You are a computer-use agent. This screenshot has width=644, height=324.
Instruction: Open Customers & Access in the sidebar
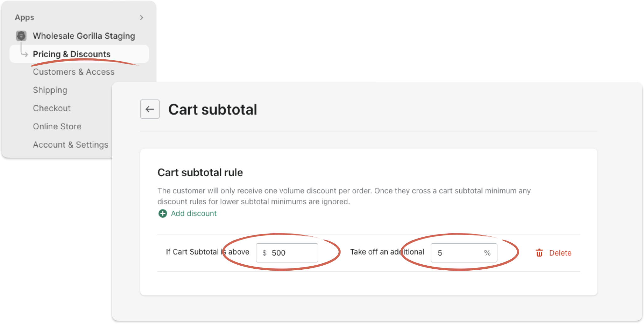click(x=74, y=72)
